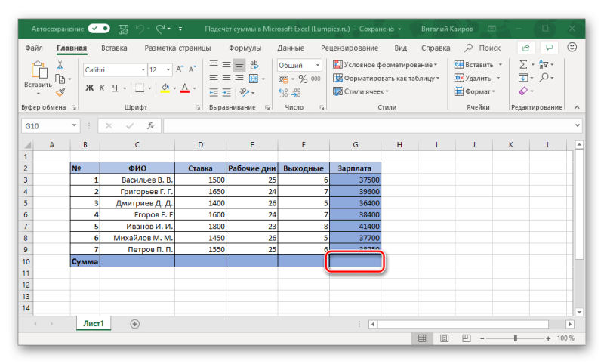Click the Save icon in title bar
The image size is (604, 364).
123,29
